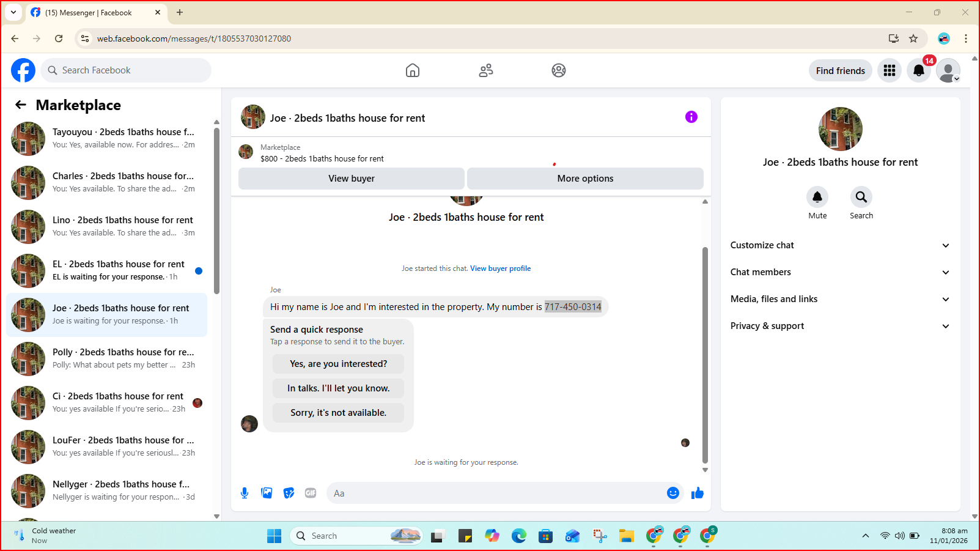Open the Facebook menu grid icon

(x=890, y=70)
